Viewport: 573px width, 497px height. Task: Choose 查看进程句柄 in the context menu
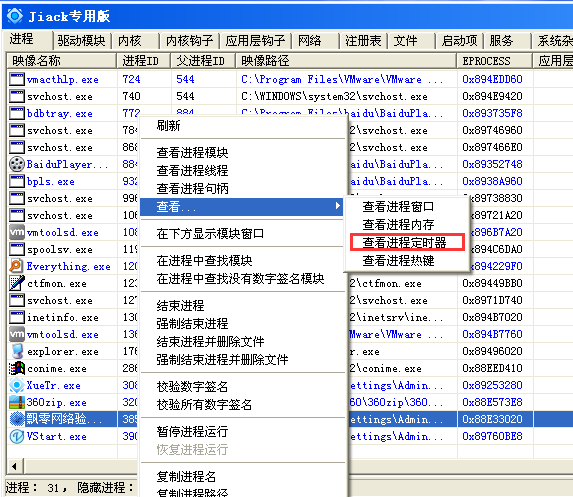pyautogui.click(x=243, y=188)
